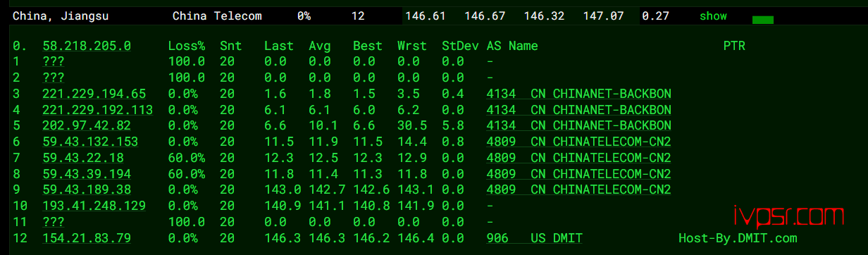
Task: Open AS 4134 CHINANET-BACKBON link on hop 5
Action: [578, 125]
